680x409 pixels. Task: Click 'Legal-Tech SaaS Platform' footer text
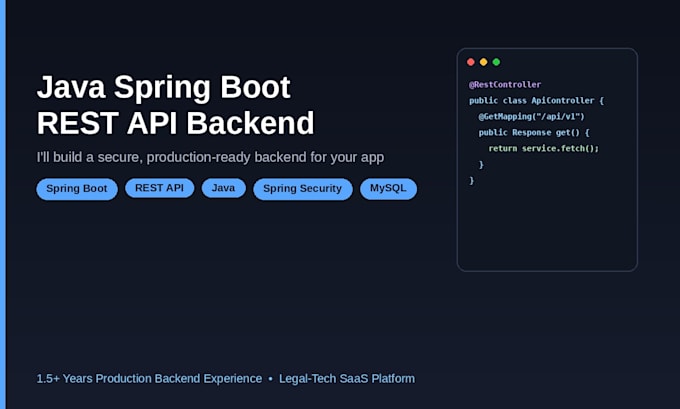347,379
